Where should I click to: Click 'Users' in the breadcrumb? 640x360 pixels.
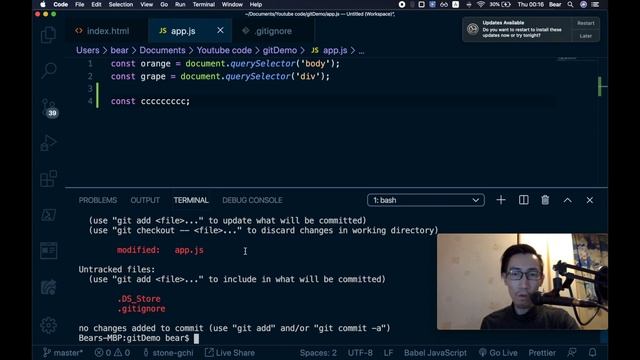(x=88, y=50)
